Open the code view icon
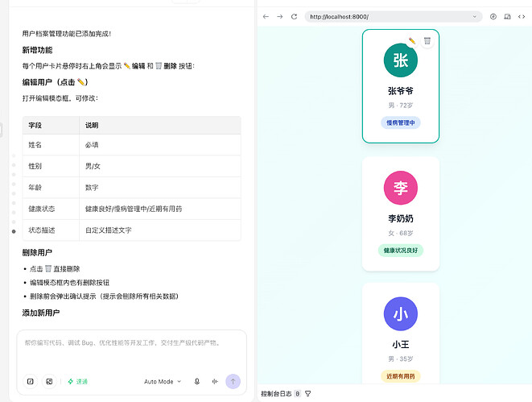 [522, 17]
